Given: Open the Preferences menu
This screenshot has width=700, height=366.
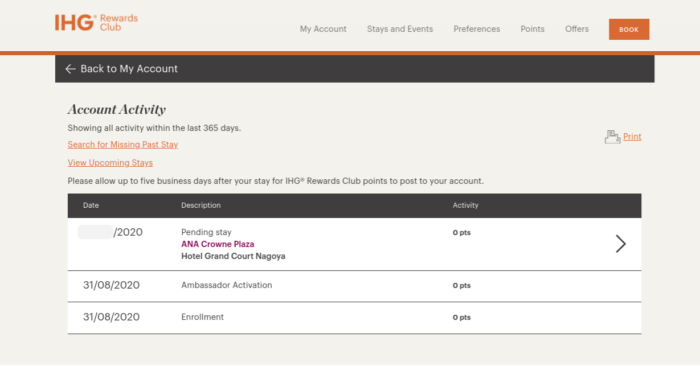Looking at the screenshot, I should tap(477, 29).
